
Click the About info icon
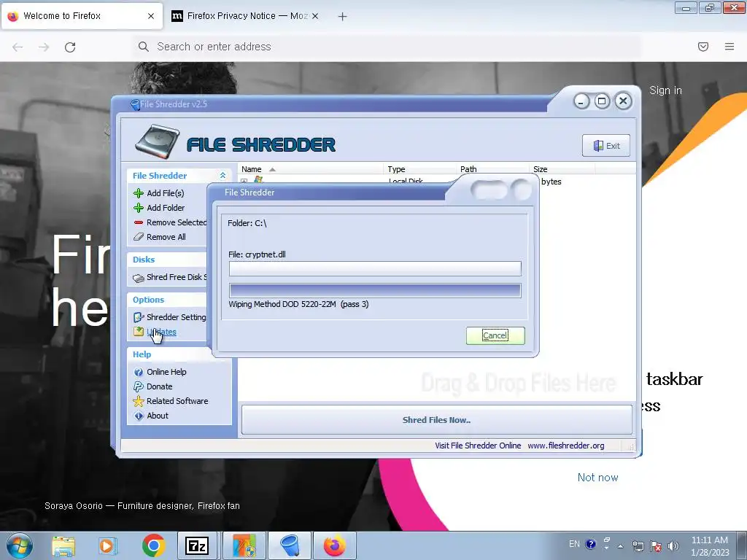pyautogui.click(x=139, y=416)
